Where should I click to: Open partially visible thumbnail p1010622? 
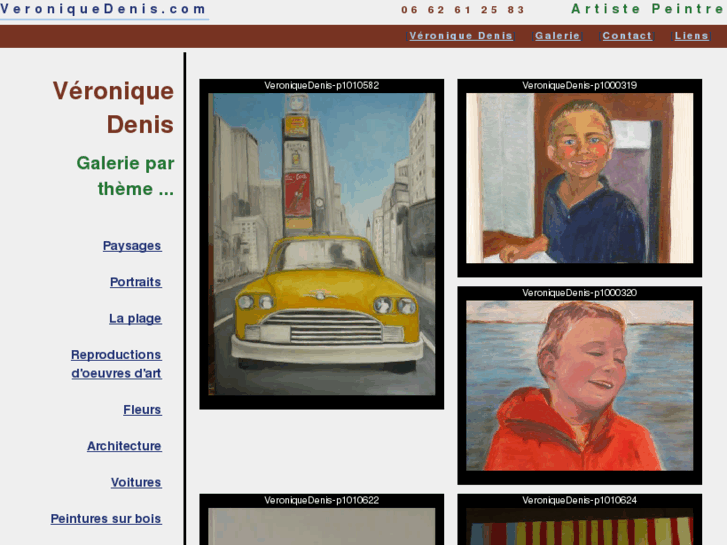click(x=322, y=526)
